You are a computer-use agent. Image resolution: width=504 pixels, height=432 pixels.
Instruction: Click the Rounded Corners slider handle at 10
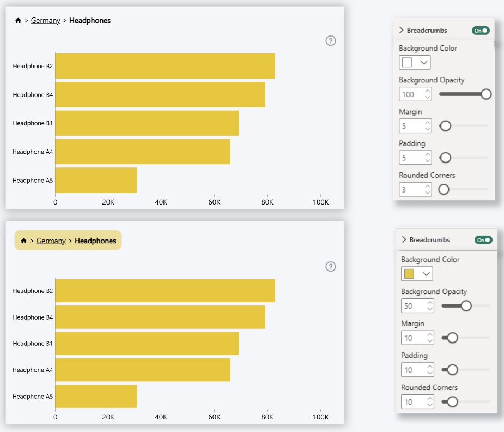(452, 402)
